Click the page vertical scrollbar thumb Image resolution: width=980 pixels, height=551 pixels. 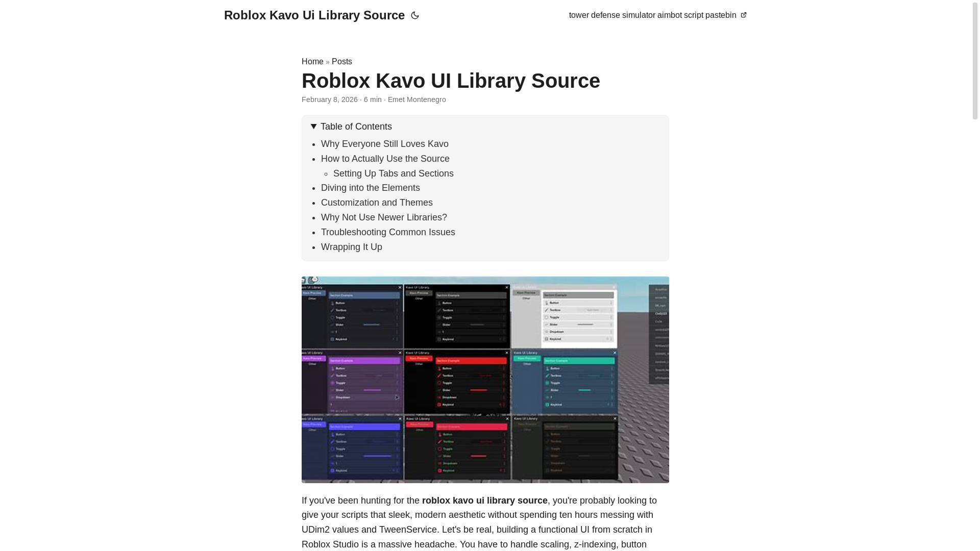(975, 61)
